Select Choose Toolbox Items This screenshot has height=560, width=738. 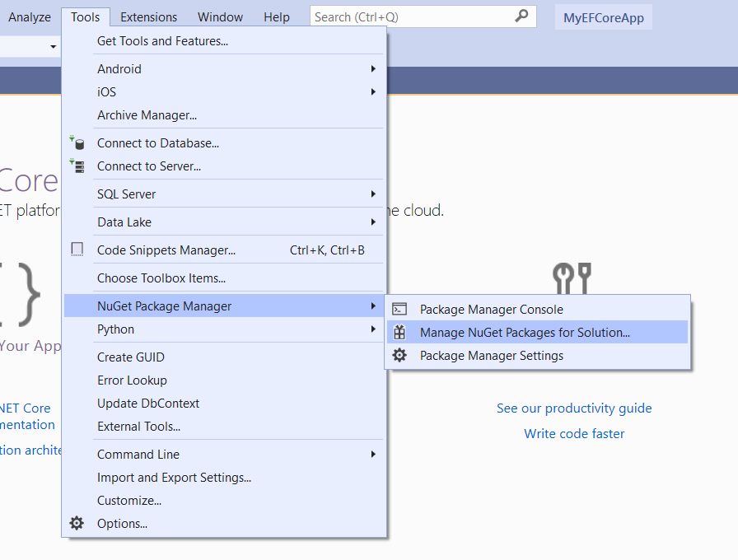click(x=224, y=278)
